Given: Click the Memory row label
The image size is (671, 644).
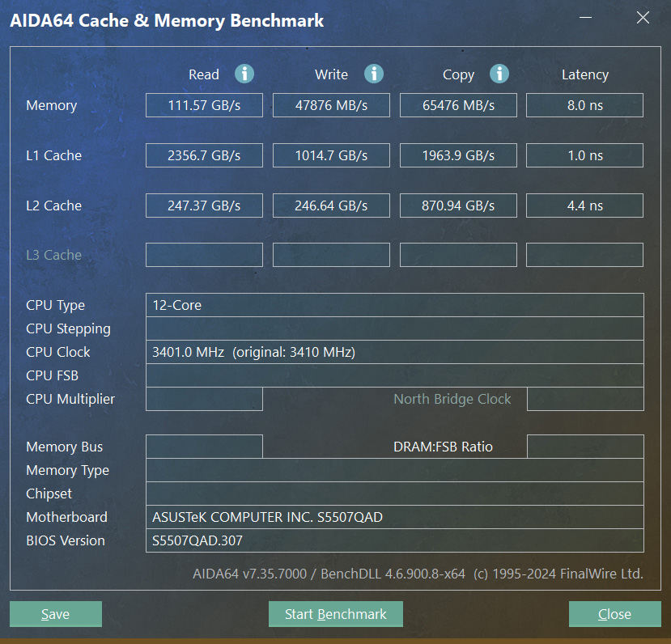Looking at the screenshot, I should click(51, 106).
